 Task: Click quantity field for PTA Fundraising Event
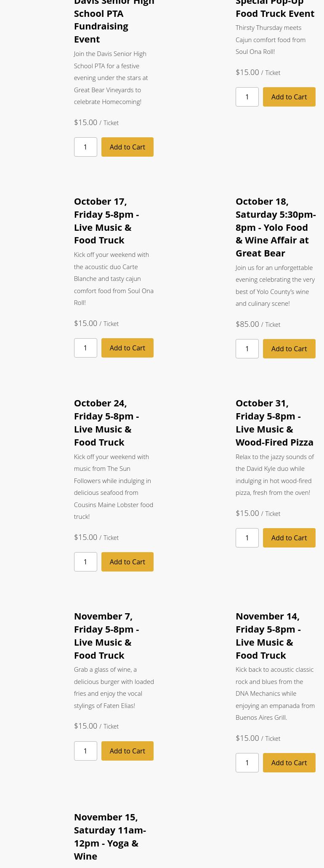tap(85, 147)
